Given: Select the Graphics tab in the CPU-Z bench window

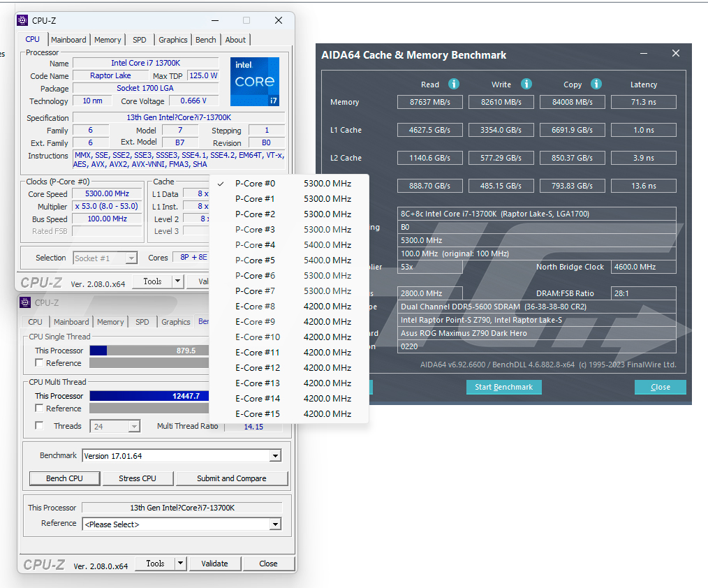Looking at the screenshot, I should click(x=176, y=322).
